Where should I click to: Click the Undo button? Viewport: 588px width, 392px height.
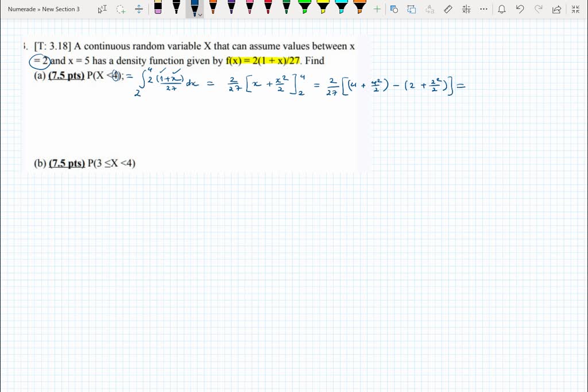tap(520, 9)
